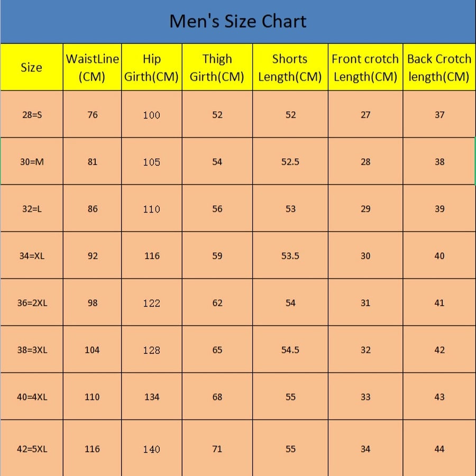Click the 54.5 shorts length value
This screenshot has width=476, height=476.
[x=290, y=350]
